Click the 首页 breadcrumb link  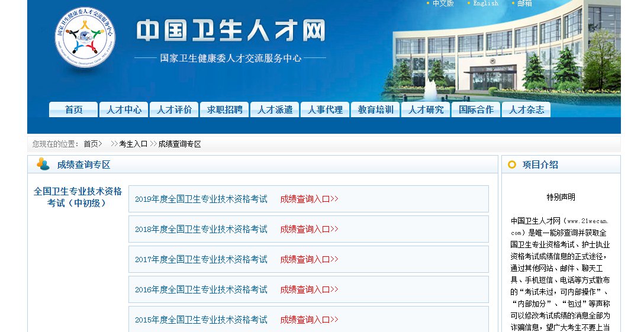click(x=91, y=144)
